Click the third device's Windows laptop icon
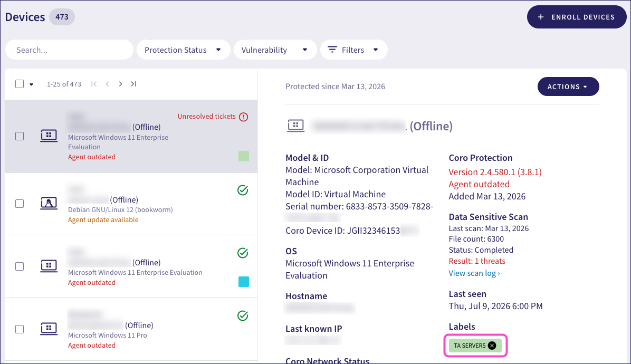The width and height of the screenshot is (631, 364). [x=49, y=266]
